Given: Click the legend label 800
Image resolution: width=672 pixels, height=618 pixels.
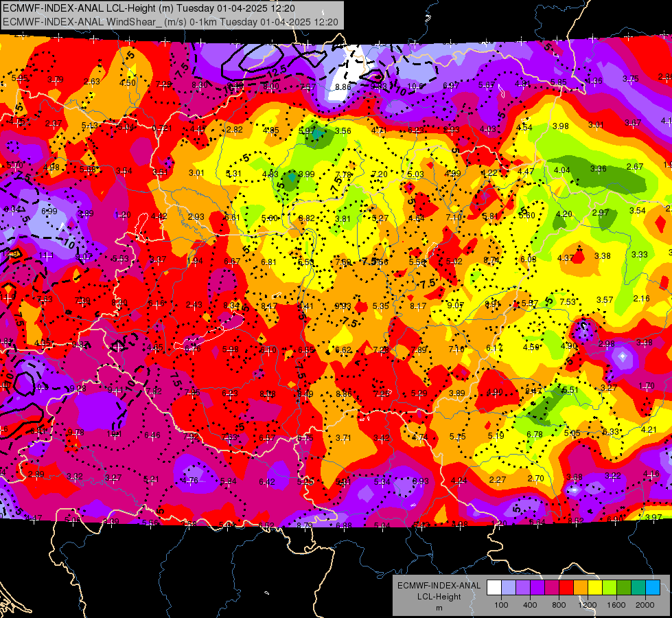Looking at the screenshot, I should pyautogui.click(x=559, y=605).
